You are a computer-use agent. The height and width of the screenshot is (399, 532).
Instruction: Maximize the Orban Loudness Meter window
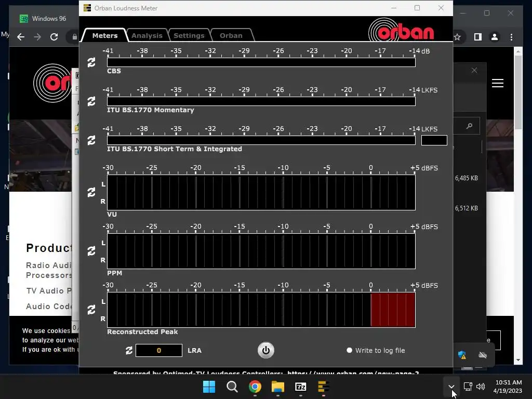click(x=417, y=8)
